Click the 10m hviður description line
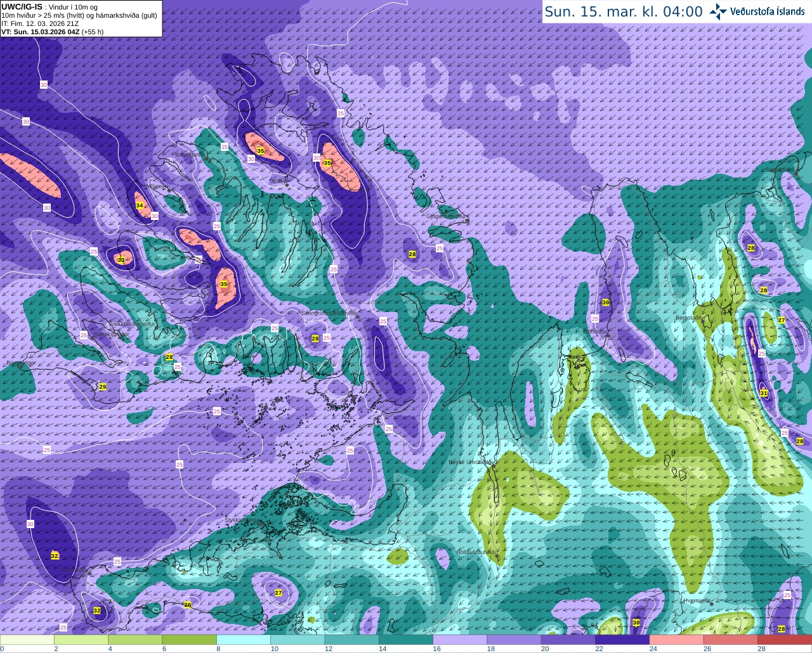Screen dimensions: 812x653 [x=79, y=15]
